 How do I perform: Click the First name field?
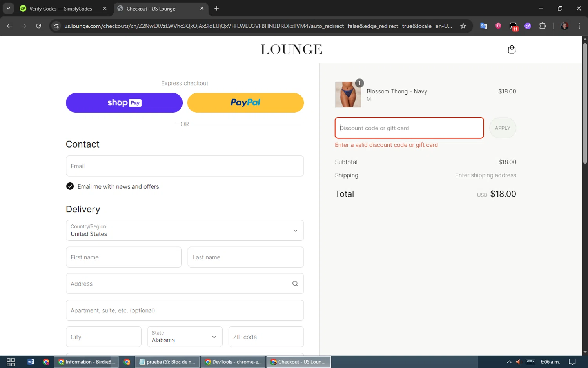[124, 257]
